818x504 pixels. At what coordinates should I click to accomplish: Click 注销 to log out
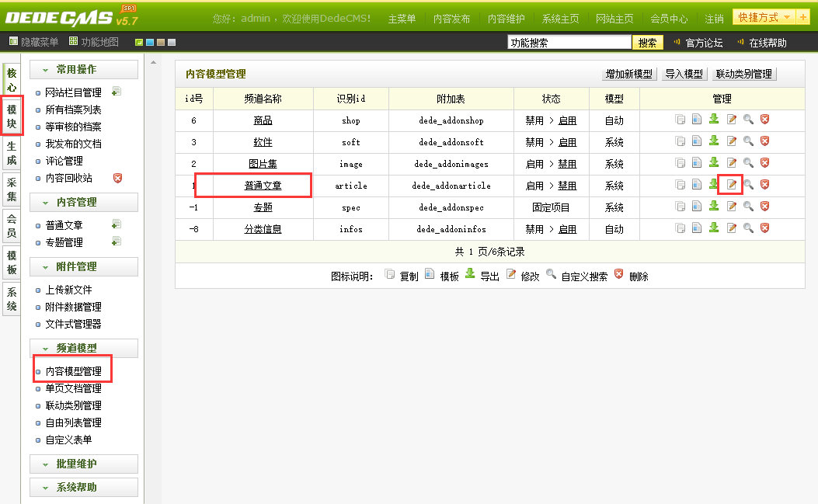point(714,19)
